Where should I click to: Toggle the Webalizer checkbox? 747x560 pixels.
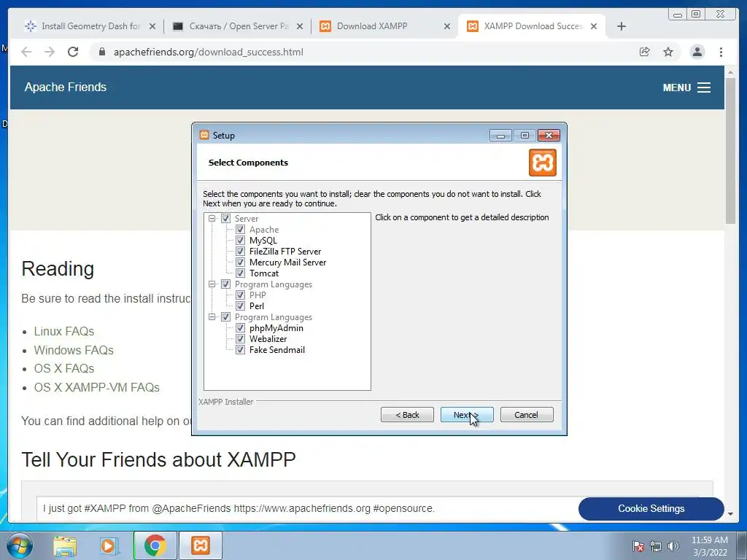[x=240, y=339]
